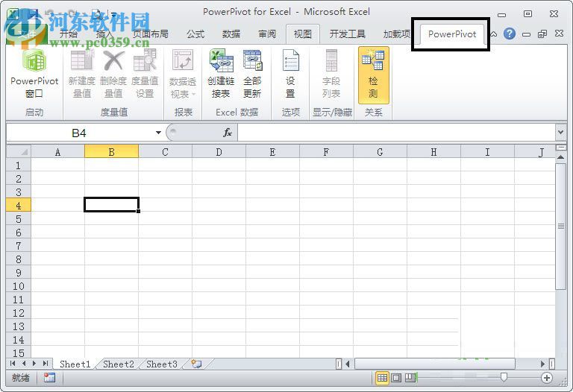Click the horizontal scrollbar left arrow
Viewport: 573px width, 392px height.
347,364
